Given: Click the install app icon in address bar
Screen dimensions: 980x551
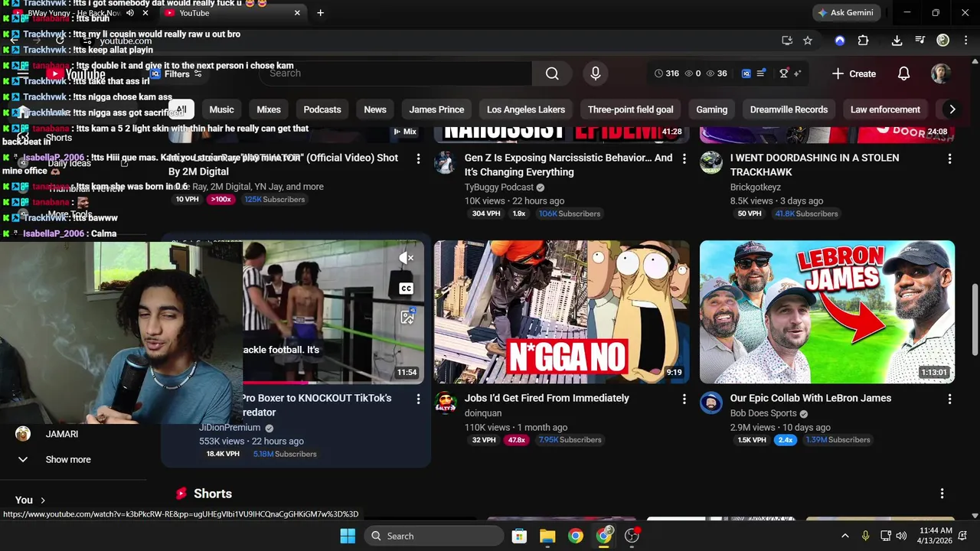Looking at the screenshot, I should pos(786,41).
